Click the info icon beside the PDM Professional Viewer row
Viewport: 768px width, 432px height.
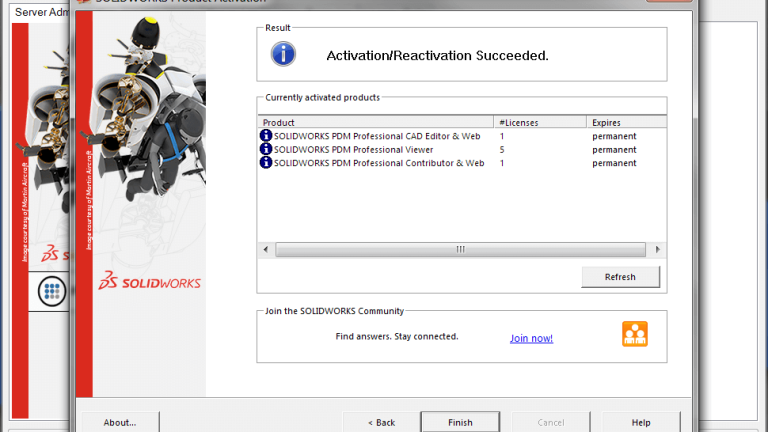265,149
